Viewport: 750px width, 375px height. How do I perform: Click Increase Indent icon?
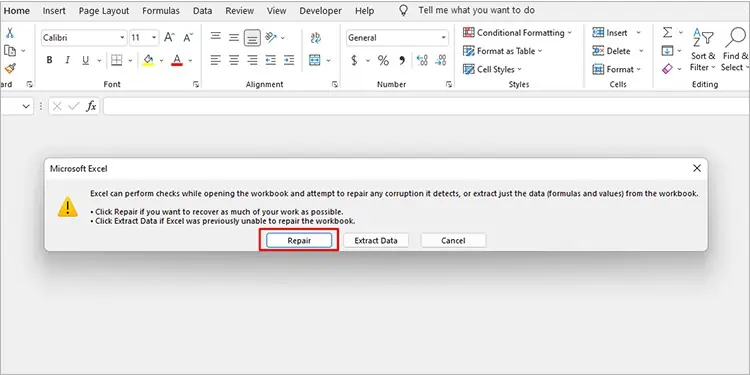pos(289,60)
